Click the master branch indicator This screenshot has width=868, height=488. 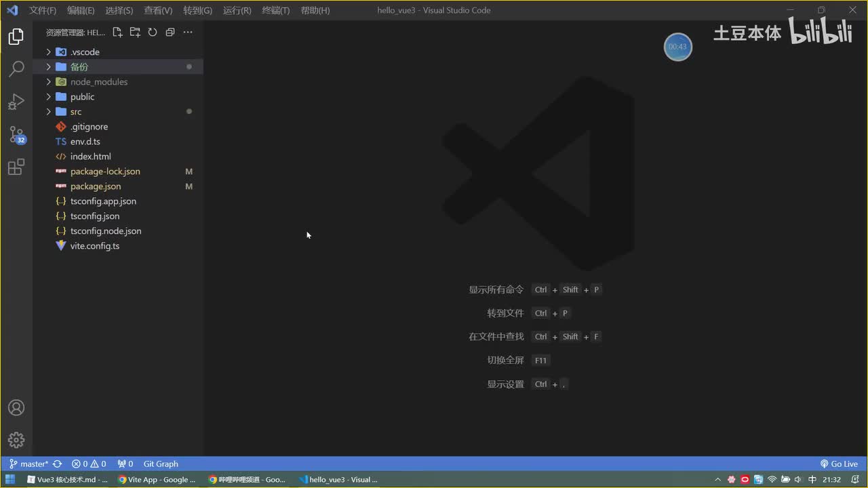[28, 464]
